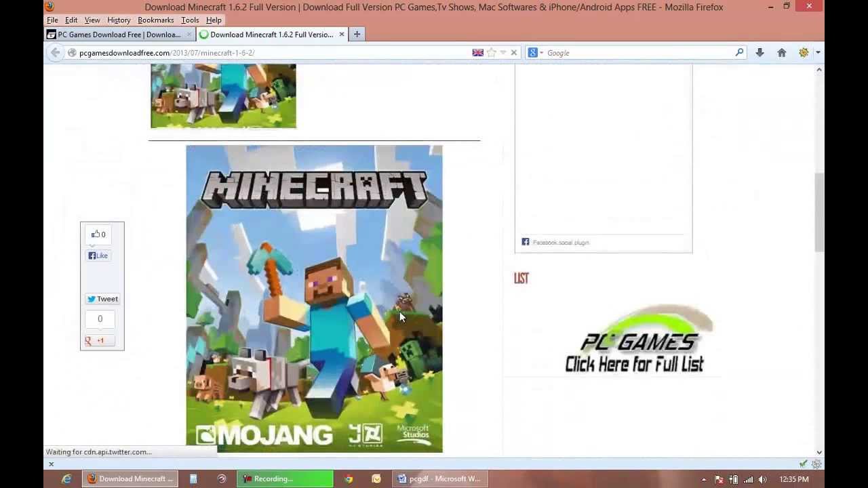Screen dimensions: 868x488
Task: Click the volume speaker tray icon
Action: 763,479
